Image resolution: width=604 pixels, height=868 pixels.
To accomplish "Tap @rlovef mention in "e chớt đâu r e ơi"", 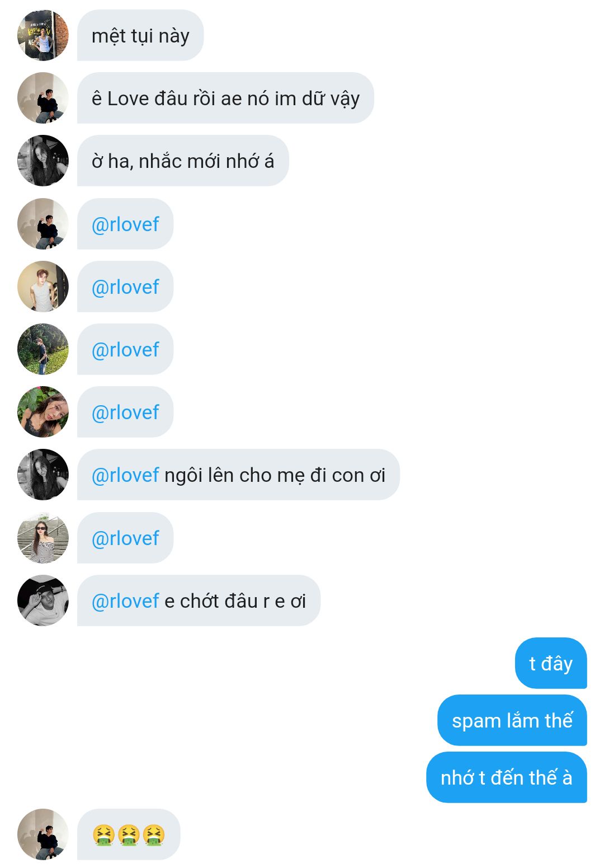I will click(125, 600).
